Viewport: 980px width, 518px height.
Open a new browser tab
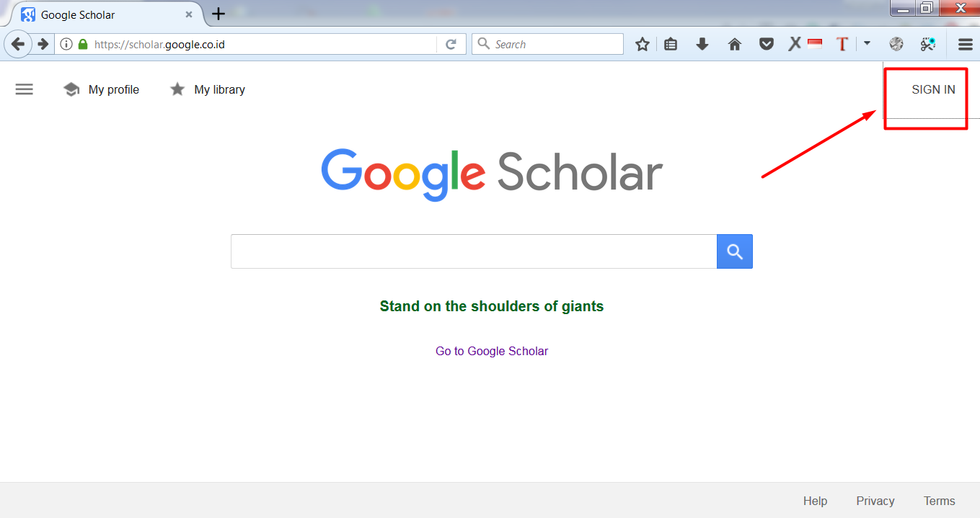click(x=218, y=14)
